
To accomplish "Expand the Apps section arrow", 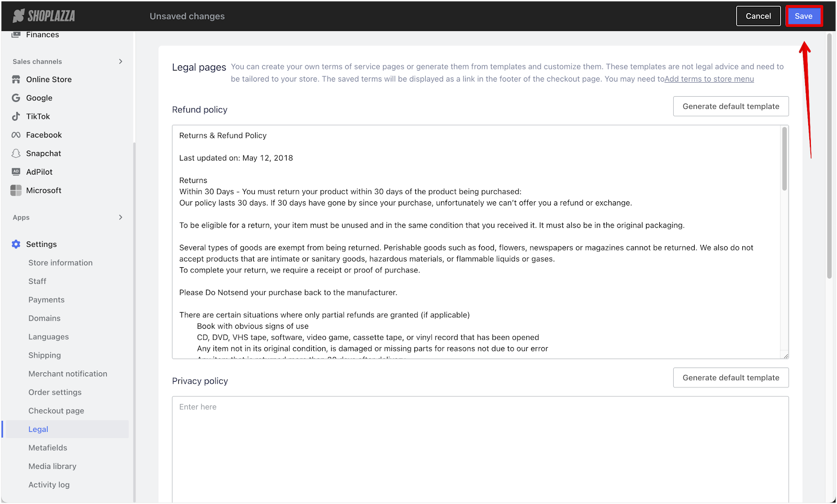I will click(x=121, y=217).
